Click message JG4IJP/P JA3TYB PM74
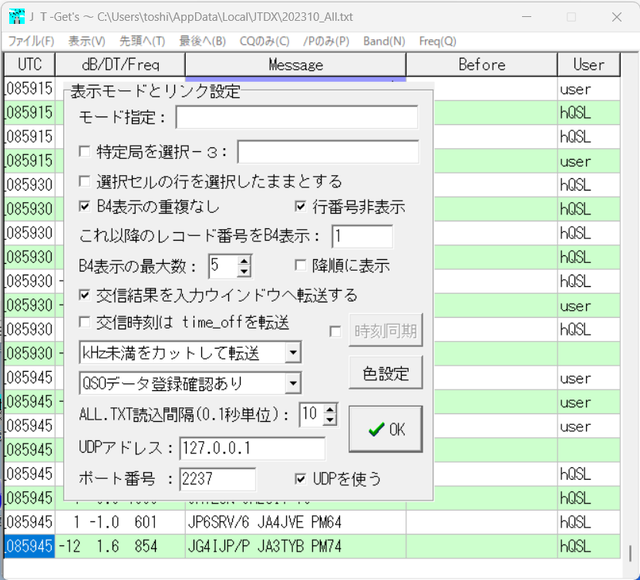The height and width of the screenshot is (580, 640). (264, 546)
